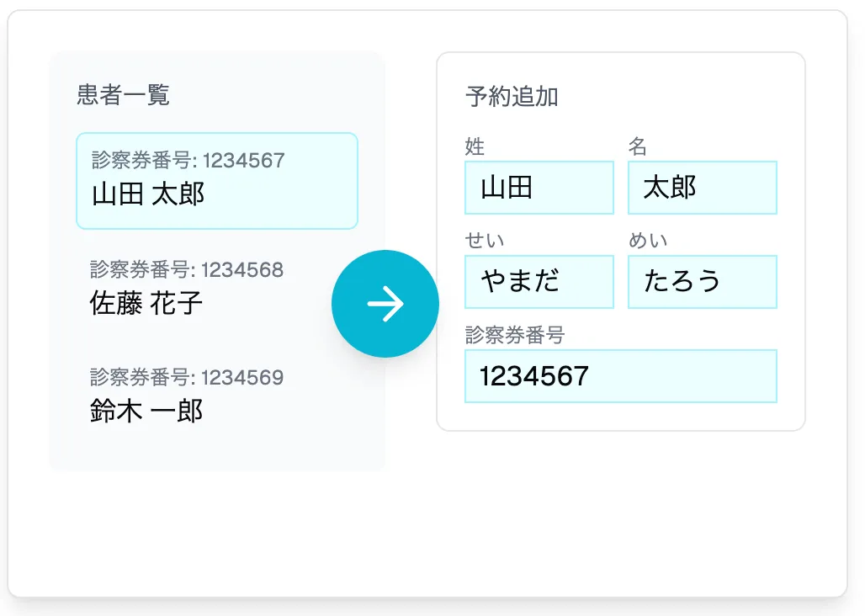This screenshot has width=865, height=616.
Task: Click the 姓 field label
Action: tap(474, 147)
